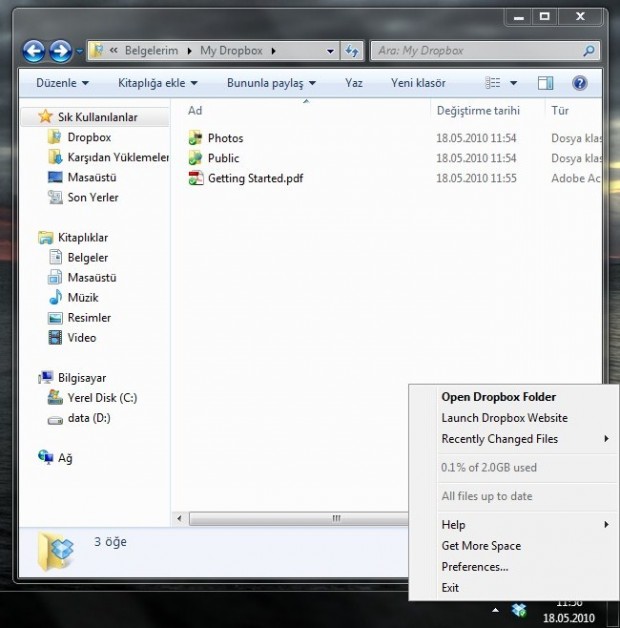Click My Dropbox in the address breadcrumb
Screen dimensions: 620x628
[x=231, y=51]
